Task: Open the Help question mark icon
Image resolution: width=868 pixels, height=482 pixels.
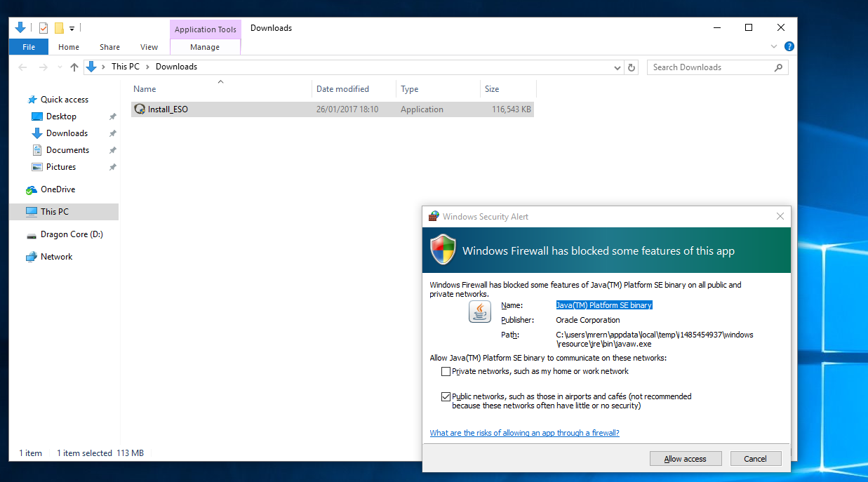Action: pos(789,46)
